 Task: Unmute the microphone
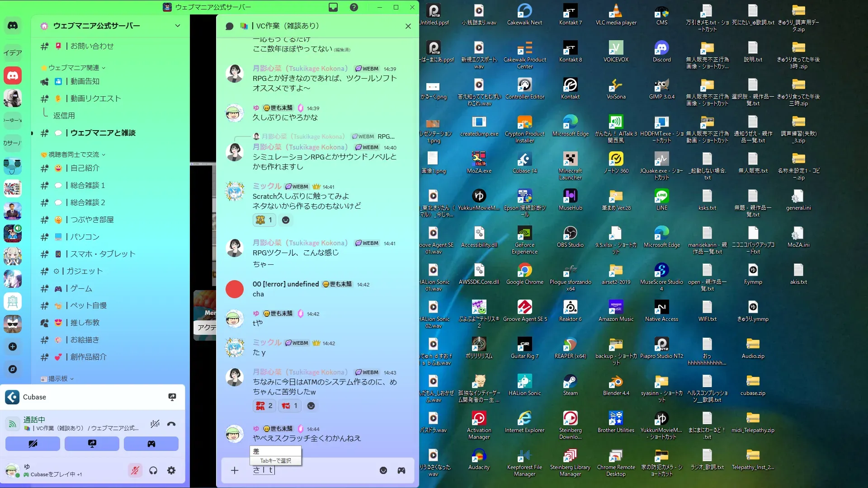tap(135, 470)
